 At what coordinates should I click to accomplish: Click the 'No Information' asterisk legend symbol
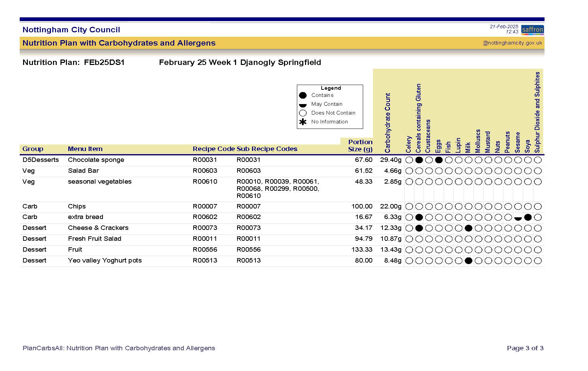[303, 122]
